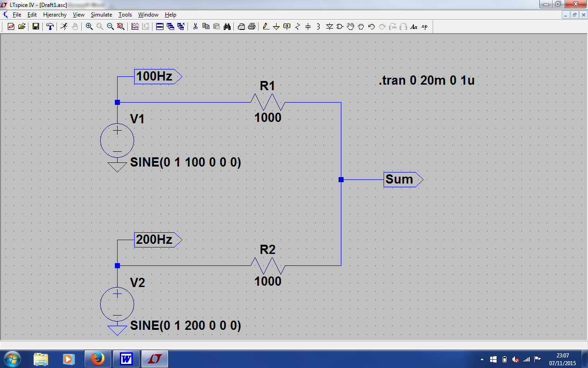Click the Sum output label
This screenshot has width=588, height=368.
point(403,179)
